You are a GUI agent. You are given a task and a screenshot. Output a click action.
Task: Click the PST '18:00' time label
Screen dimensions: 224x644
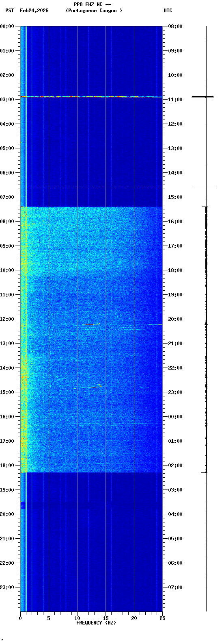point(7,466)
